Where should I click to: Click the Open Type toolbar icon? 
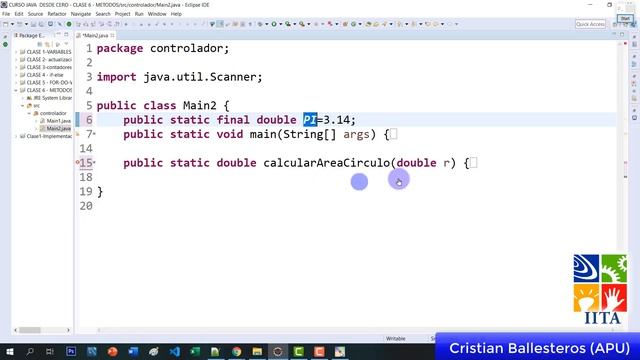point(368,24)
